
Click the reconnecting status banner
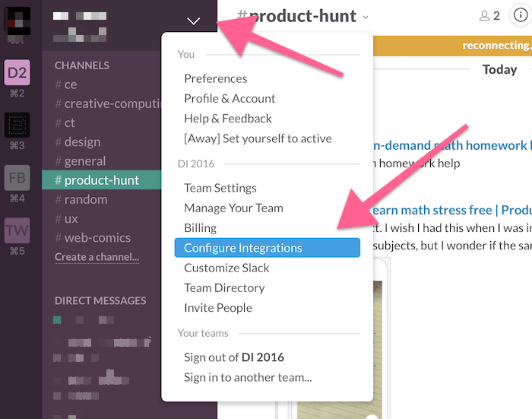click(453, 46)
